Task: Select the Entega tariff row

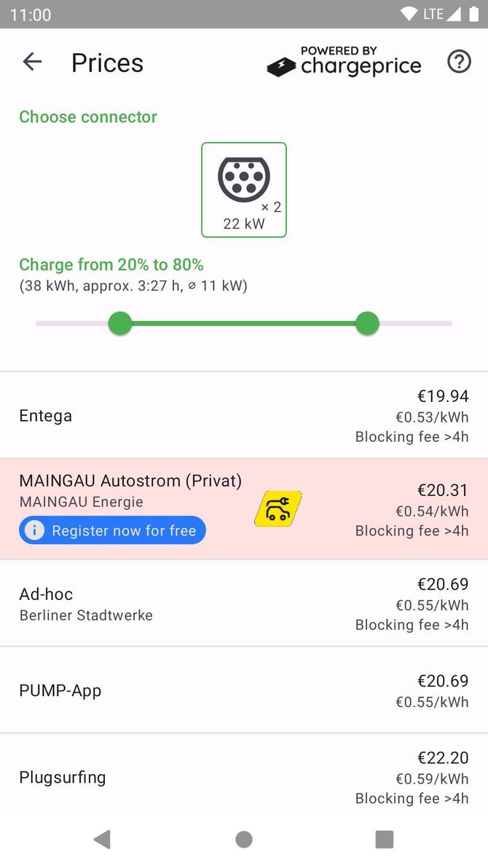Action: coord(244,416)
